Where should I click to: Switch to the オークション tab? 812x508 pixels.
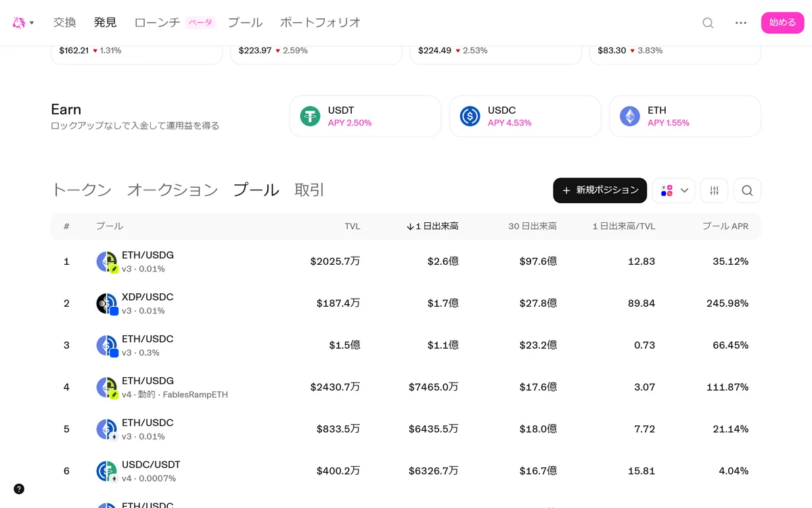point(173,190)
